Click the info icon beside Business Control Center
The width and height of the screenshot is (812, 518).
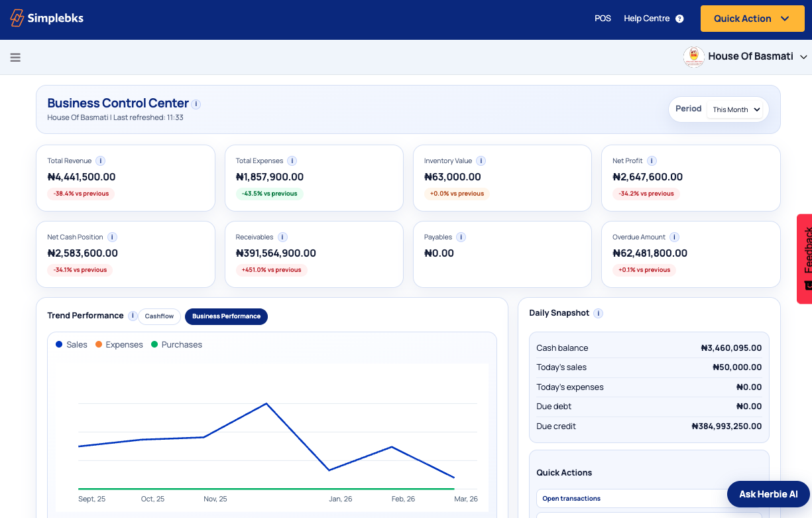pyautogui.click(x=196, y=104)
